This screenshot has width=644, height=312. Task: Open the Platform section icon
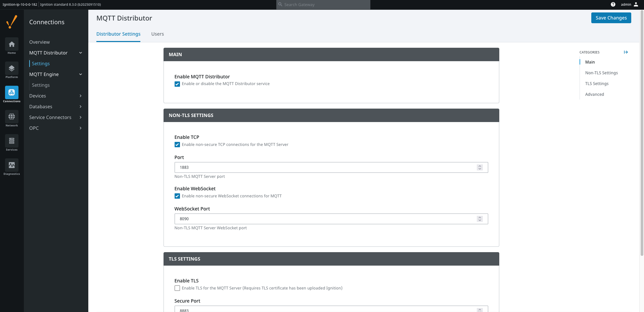click(x=12, y=69)
